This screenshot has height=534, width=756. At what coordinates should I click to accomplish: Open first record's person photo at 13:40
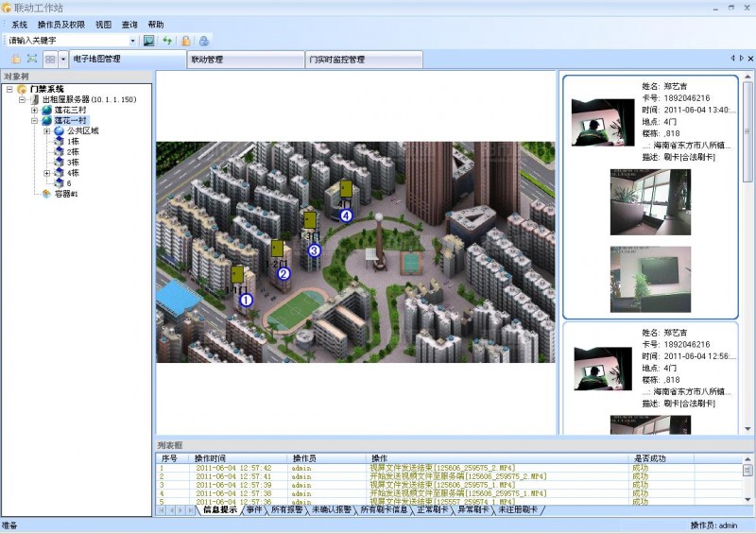603,123
